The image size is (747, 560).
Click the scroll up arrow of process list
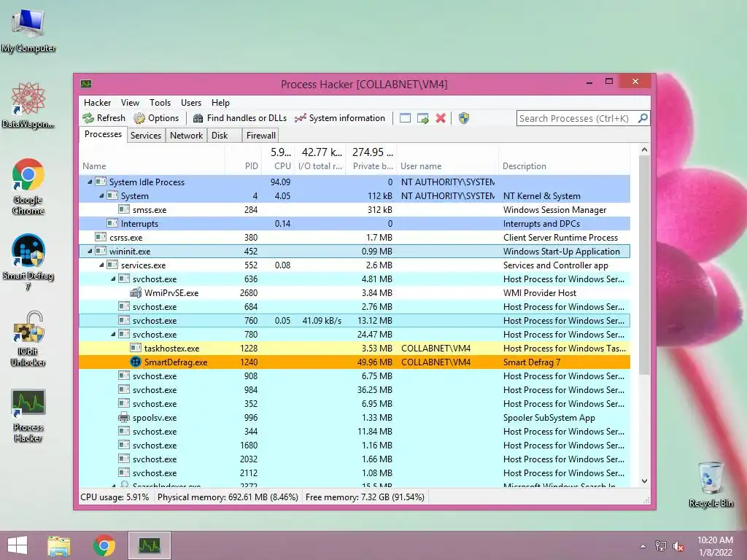pyautogui.click(x=644, y=149)
